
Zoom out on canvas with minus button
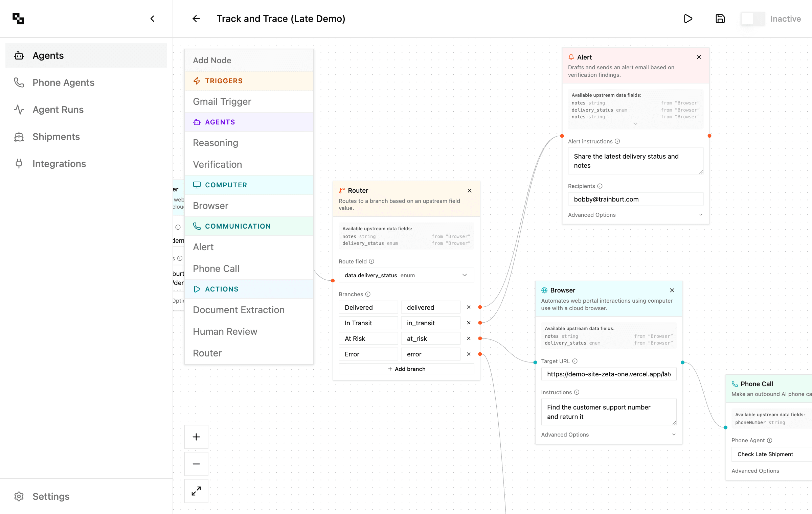coord(196,464)
